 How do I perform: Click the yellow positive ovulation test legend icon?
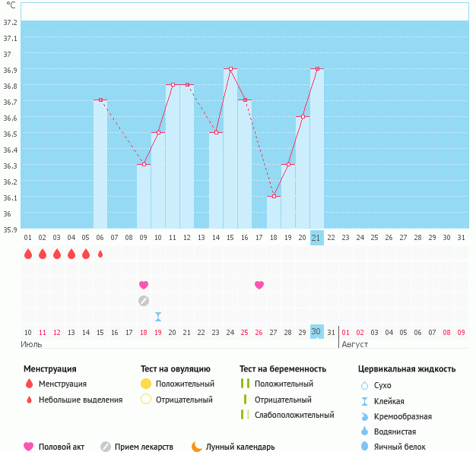coord(146,384)
